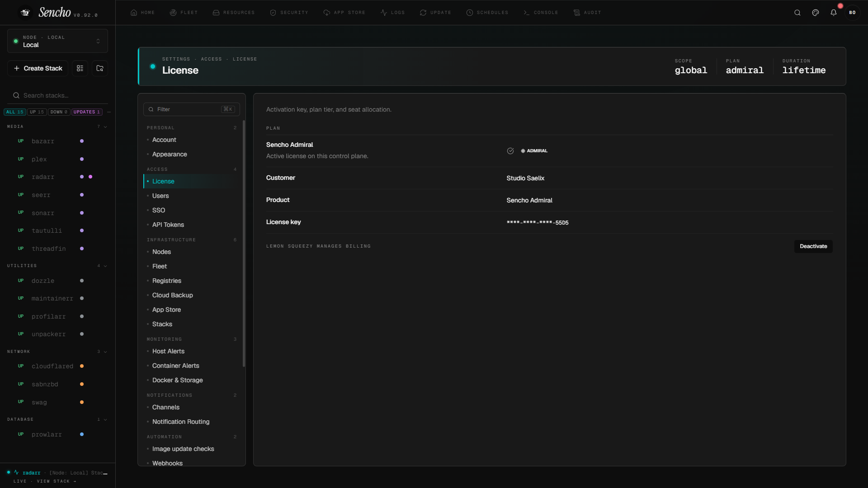Open the Fleet tab
868x488 pixels.
(x=184, y=13)
